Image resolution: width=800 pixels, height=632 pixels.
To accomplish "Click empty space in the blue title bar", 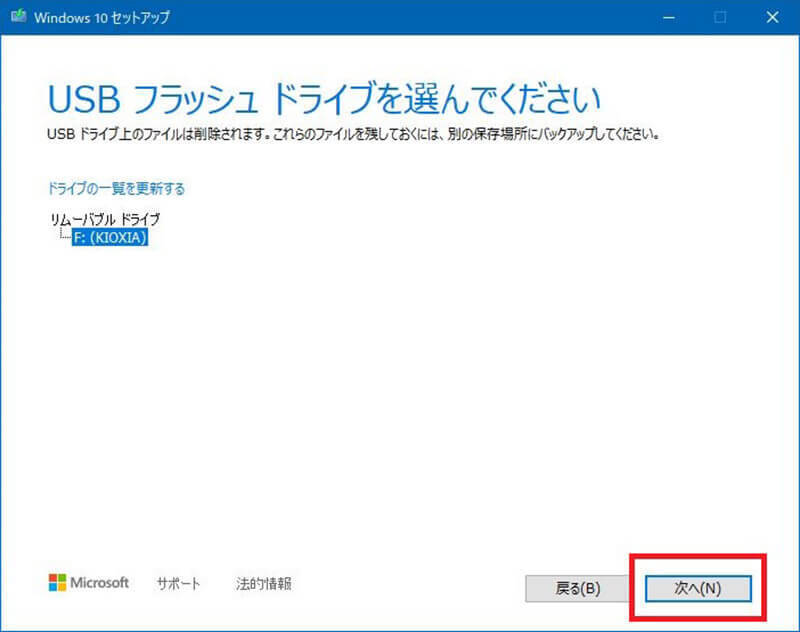I will click(x=400, y=17).
